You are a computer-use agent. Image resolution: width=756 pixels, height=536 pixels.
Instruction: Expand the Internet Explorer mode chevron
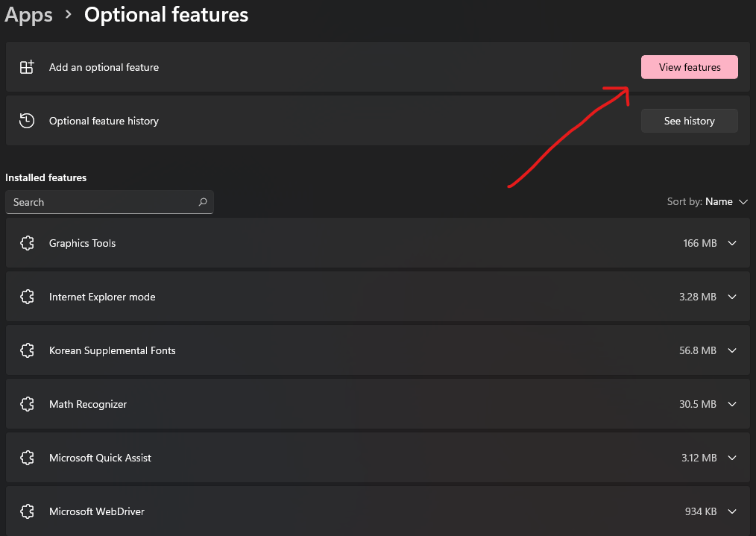[732, 297]
